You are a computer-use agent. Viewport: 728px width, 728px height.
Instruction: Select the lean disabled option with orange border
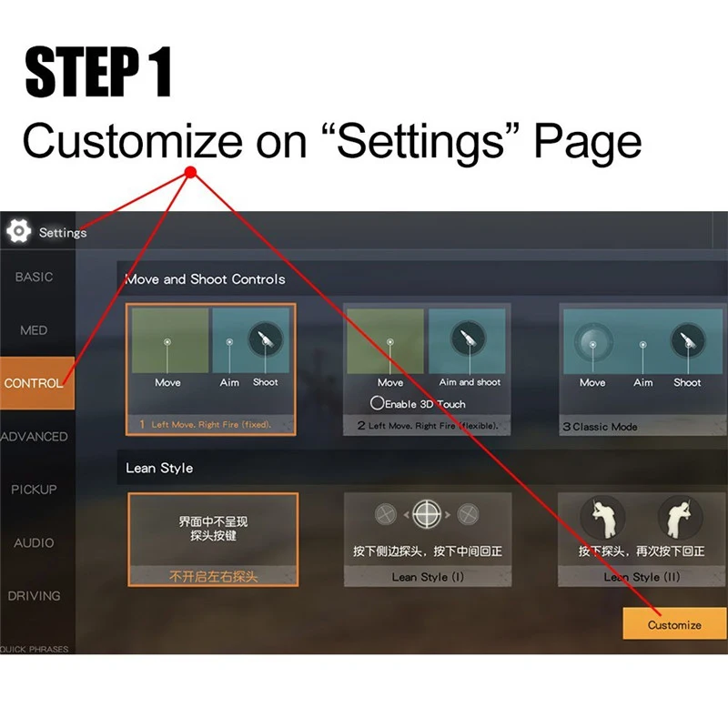point(213,540)
